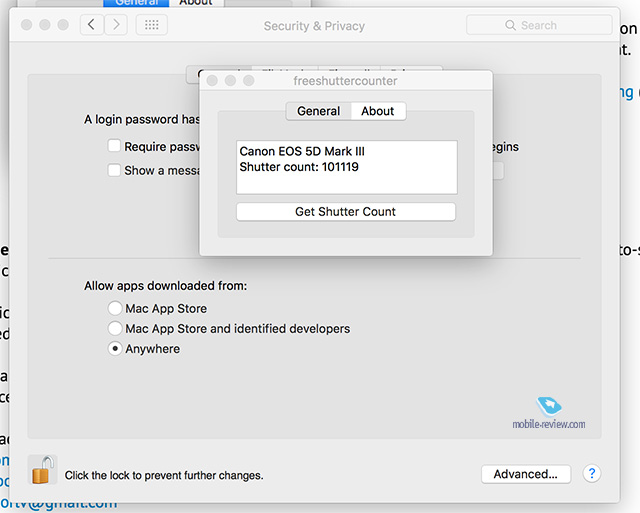Open the Advanced... settings
640x513 pixels.
(x=526, y=474)
